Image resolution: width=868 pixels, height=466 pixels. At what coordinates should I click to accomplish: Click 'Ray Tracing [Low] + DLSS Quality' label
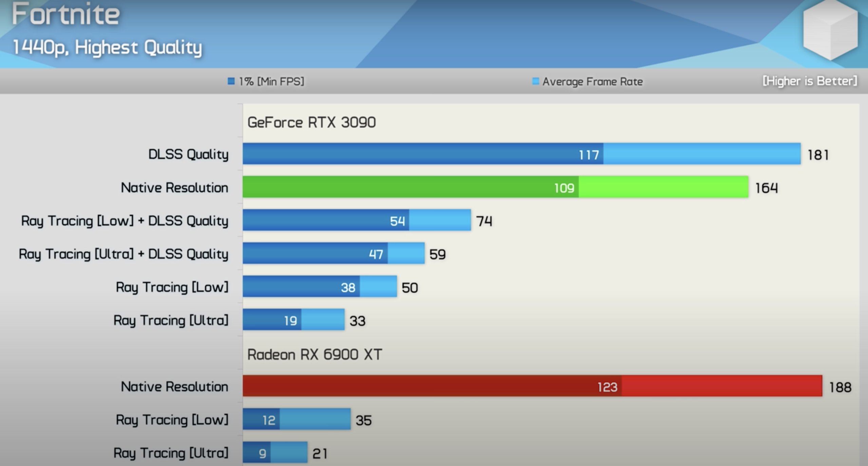click(125, 221)
